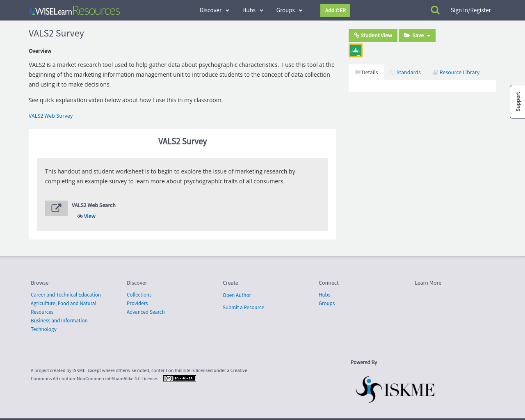Screen dimensions: 525x420
Task: Click the Creative Commons BY-NC-SA license badge
Action: [179, 378]
